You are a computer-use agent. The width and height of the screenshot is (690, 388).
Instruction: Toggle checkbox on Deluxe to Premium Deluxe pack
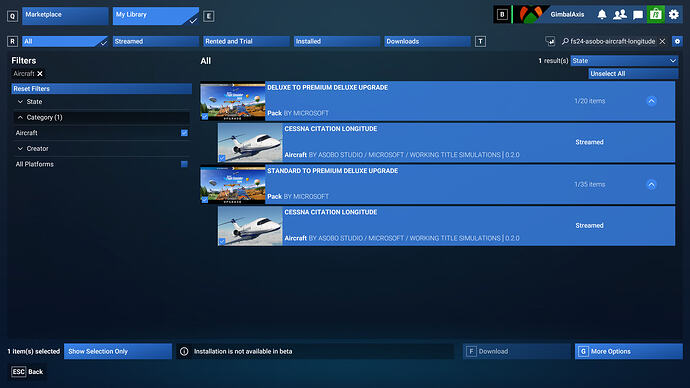coord(205,117)
